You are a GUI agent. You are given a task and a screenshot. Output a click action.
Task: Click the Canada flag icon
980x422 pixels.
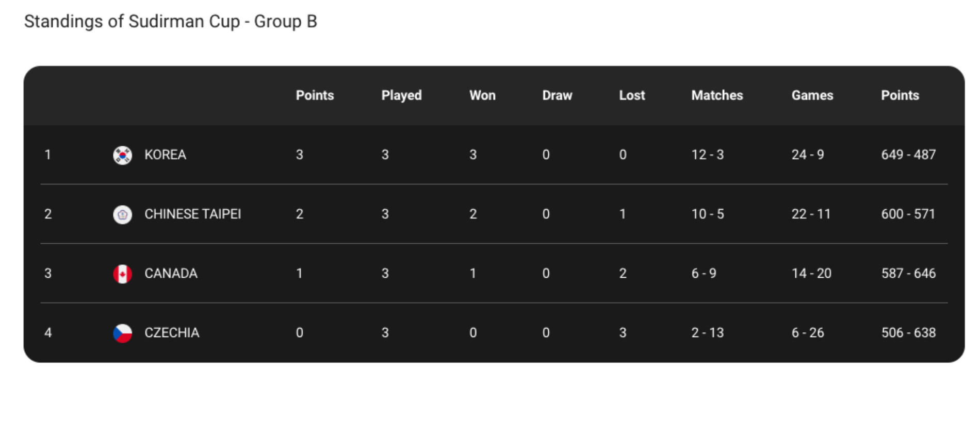pos(122,274)
